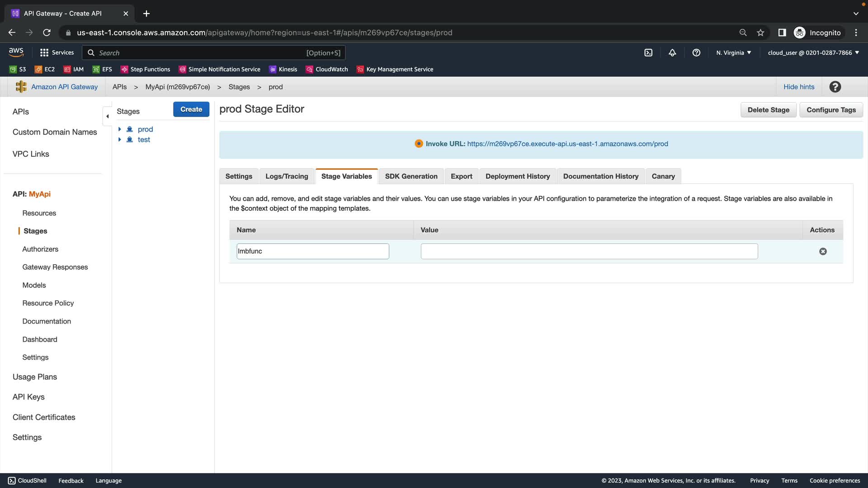Expand the prod stage tree node
This screenshot has height=488, width=868.
120,129
